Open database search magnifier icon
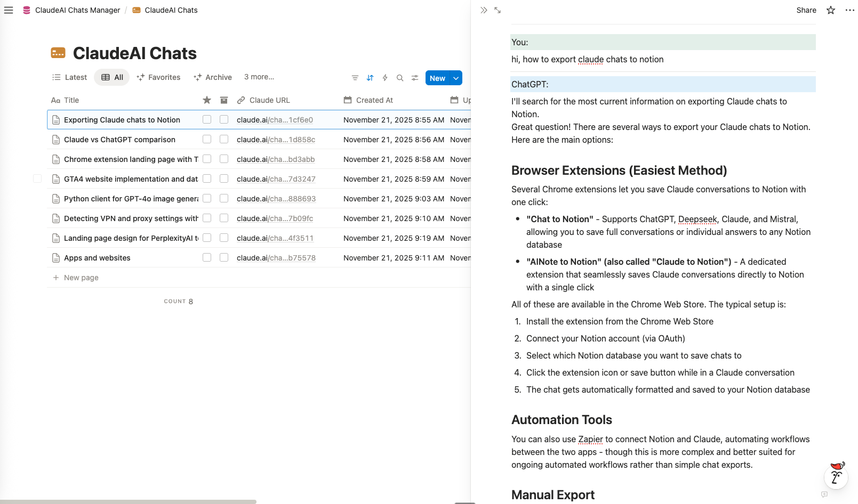The image size is (858, 504). 400,78
